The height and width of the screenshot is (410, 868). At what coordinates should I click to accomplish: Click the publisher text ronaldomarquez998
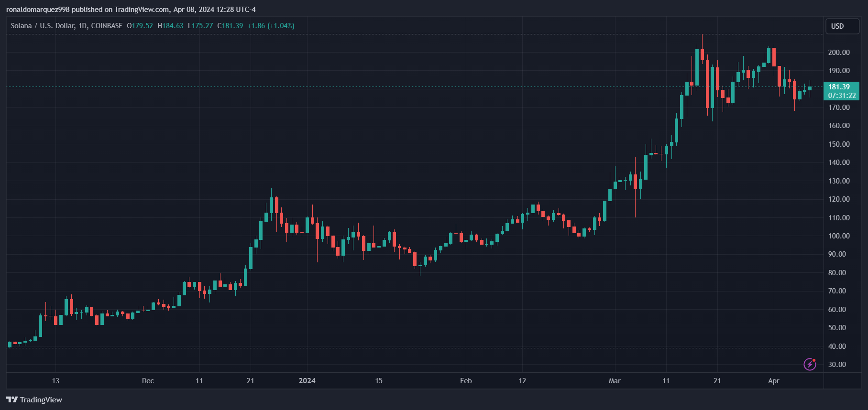point(38,10)
